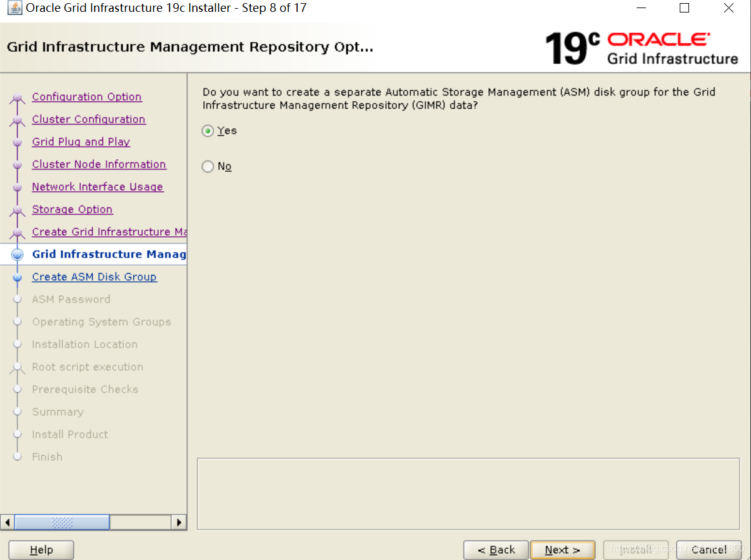Click the Grid Plug and Play step marker
Screen dimensions: 751x560
pos(18,142)
